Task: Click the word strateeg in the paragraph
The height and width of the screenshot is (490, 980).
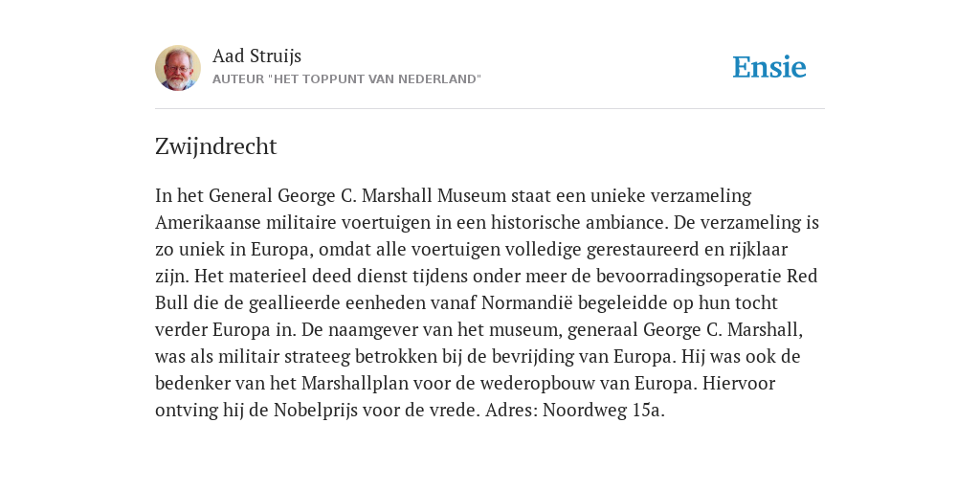Action: tap(318, 357)
